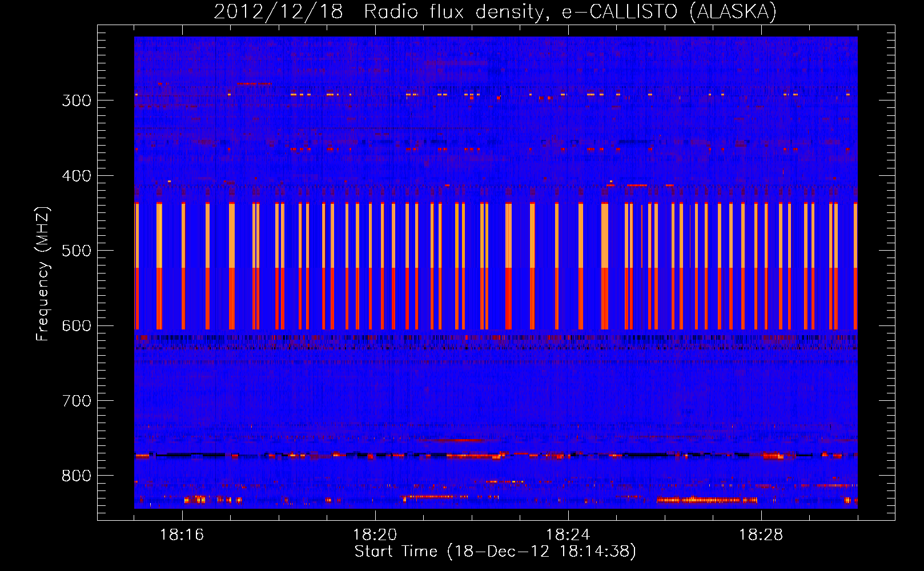
Task: Click the '18:24' time axis label
Action: (x=568, y=535)
